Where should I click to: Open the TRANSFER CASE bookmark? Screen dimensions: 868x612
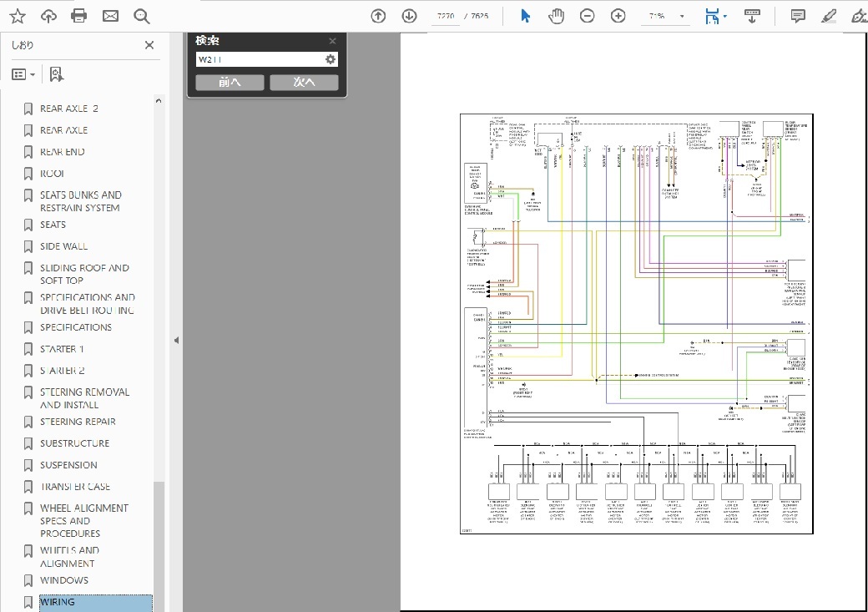75,486
